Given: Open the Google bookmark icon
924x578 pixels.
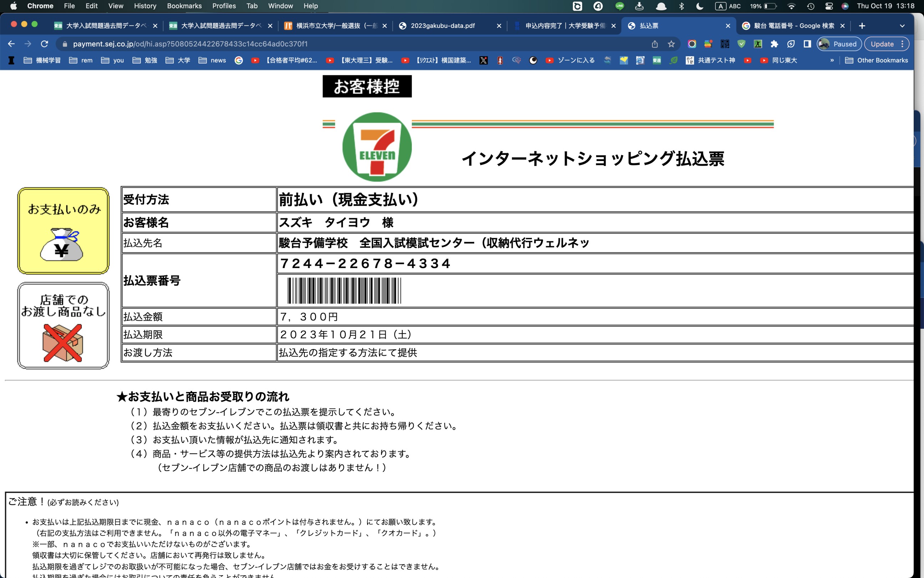Looking at the screenshot, I should tap(239, 60).
